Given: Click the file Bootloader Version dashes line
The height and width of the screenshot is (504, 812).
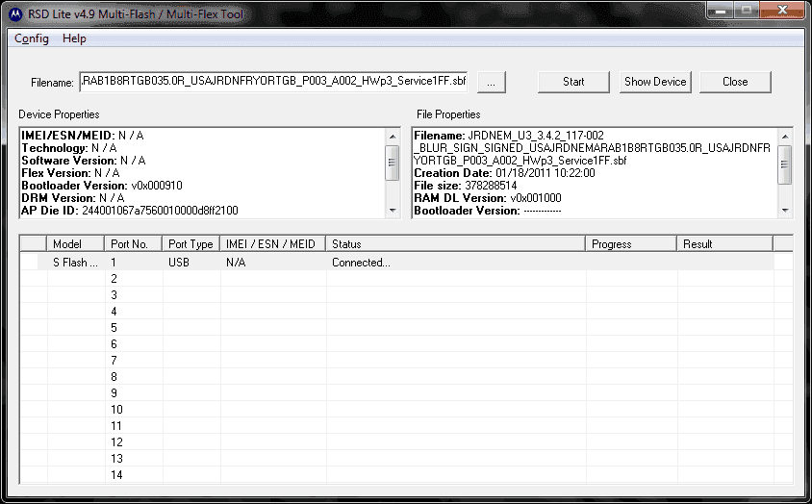Looking at the screenshot, I should (x=488, y=211).
